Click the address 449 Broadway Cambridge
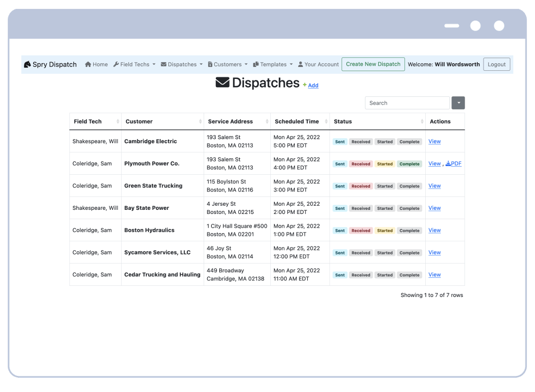The image size is (535, 392). [x=235, y=275]
